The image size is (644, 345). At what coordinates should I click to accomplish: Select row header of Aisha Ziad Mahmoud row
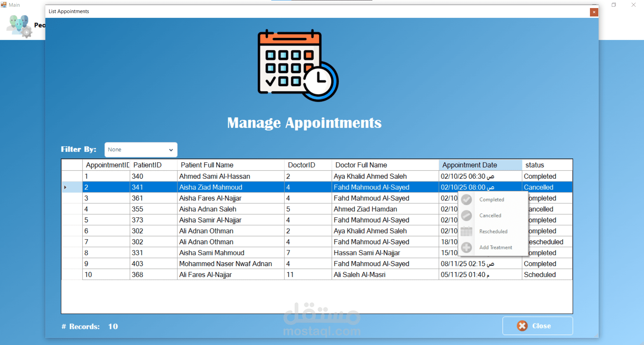(x=72, y=187)
